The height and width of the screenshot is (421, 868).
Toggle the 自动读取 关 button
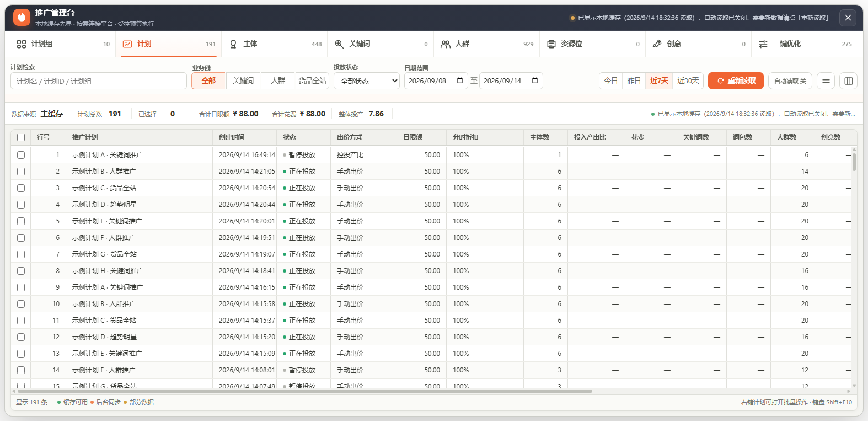pyautogui.click(x=790, y=81)
